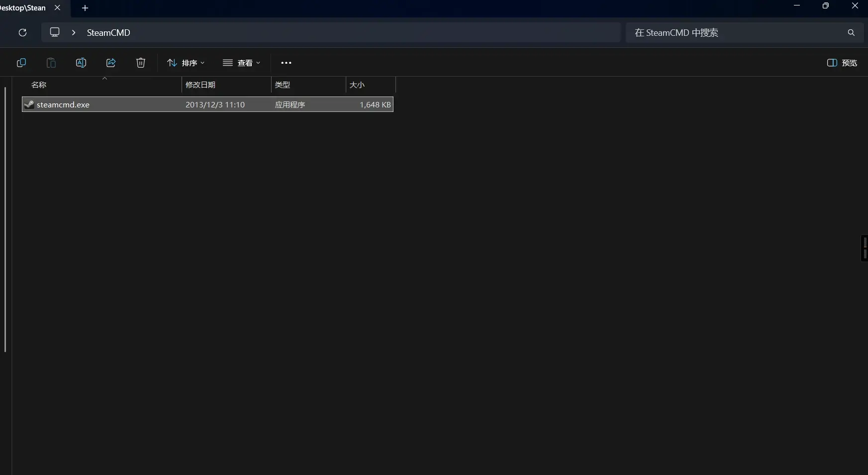Close the Desktop\Steam tab

[x=57, y=8]
